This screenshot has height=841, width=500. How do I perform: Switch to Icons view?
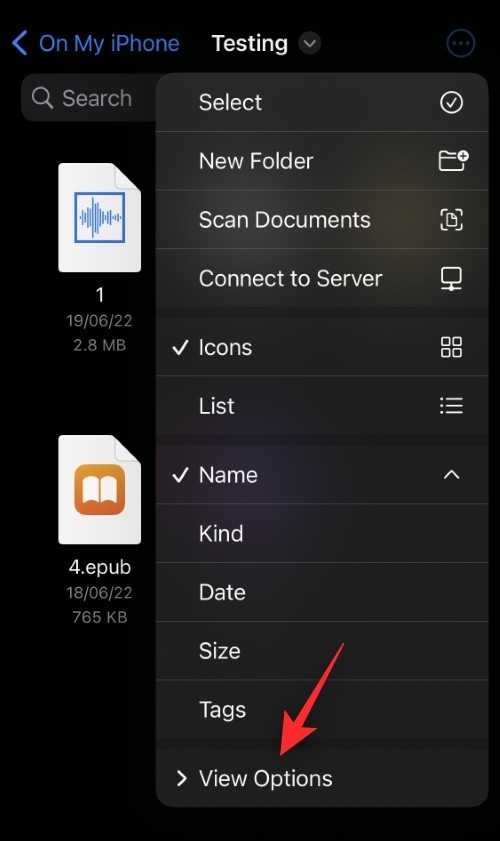click(x=322, y=347)
